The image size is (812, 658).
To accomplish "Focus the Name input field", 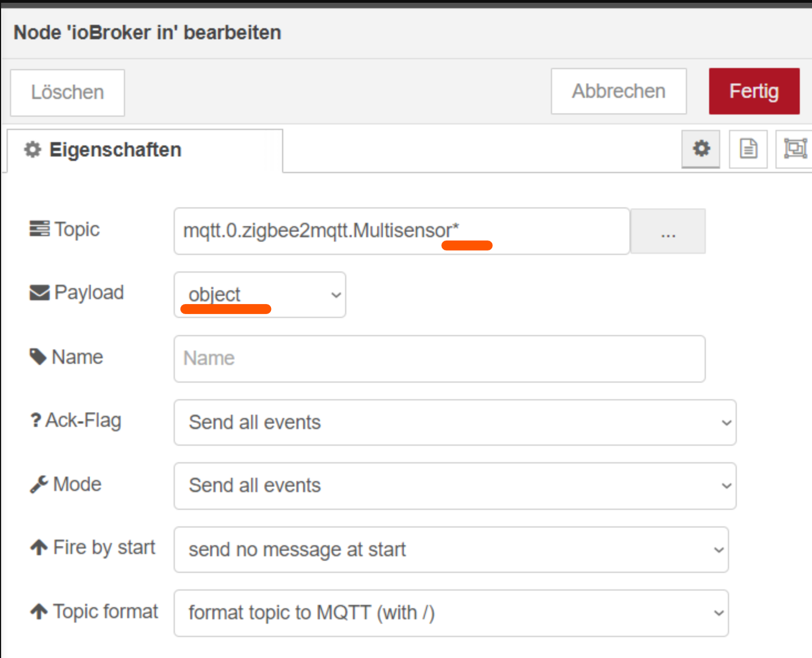I will point(439,358).
